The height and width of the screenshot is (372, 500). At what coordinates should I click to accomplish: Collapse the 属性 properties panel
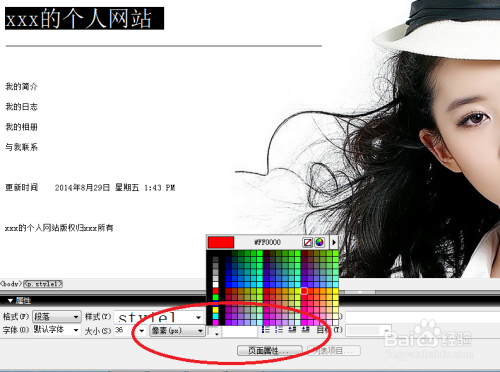pyautogui.click(x=10, y=301)
